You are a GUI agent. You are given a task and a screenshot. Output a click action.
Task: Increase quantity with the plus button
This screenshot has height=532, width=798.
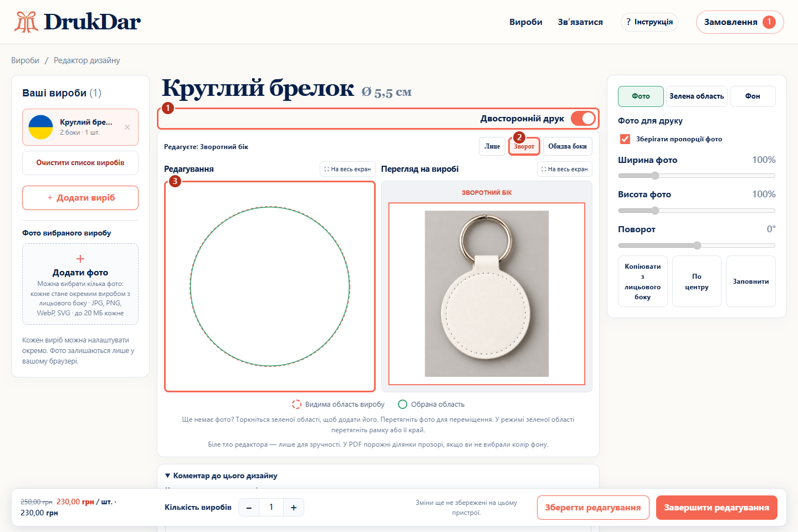click(294, 508)
